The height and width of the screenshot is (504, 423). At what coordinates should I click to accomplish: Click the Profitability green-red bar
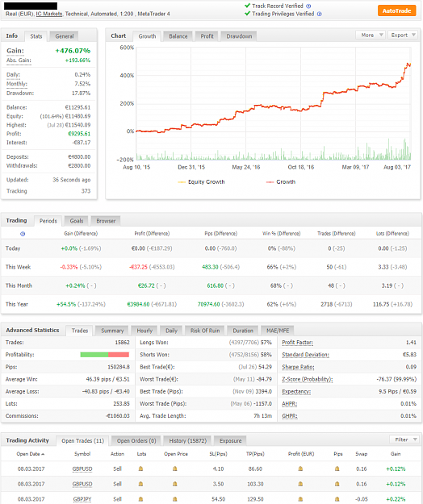point(105,355)
